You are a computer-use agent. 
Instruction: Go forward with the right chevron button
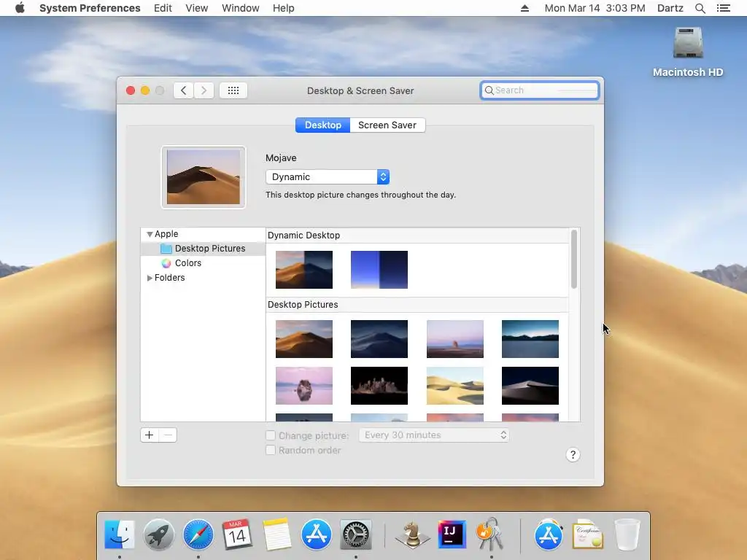[204, 90]
